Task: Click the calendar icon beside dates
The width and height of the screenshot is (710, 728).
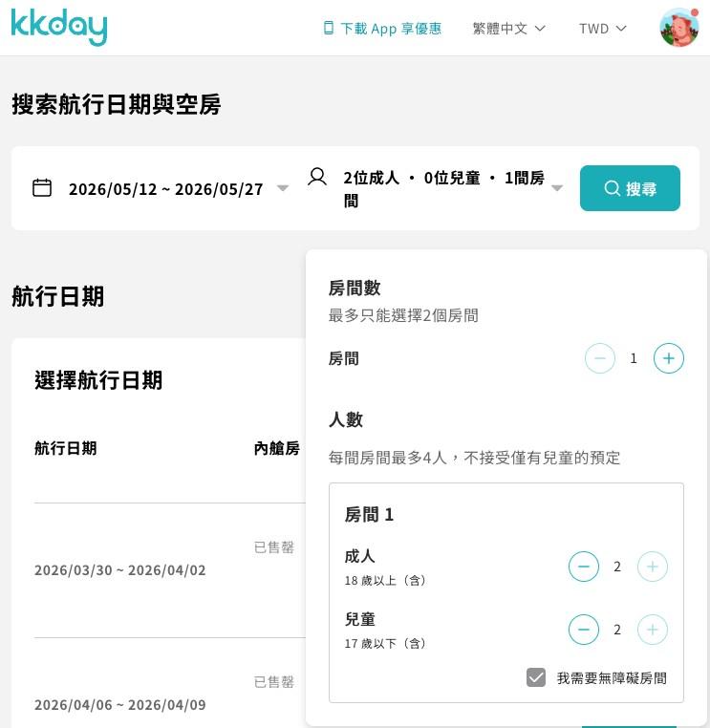Action: tap(42, 187)
